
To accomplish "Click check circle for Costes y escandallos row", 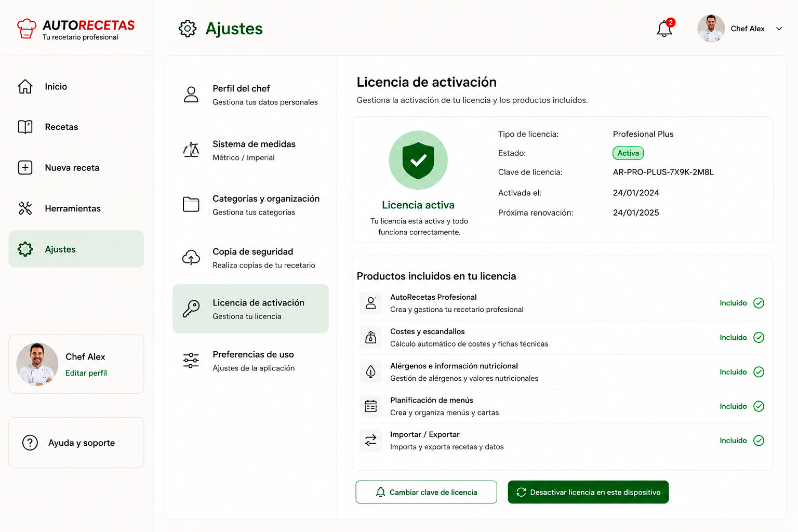I will tap(759, 337).
